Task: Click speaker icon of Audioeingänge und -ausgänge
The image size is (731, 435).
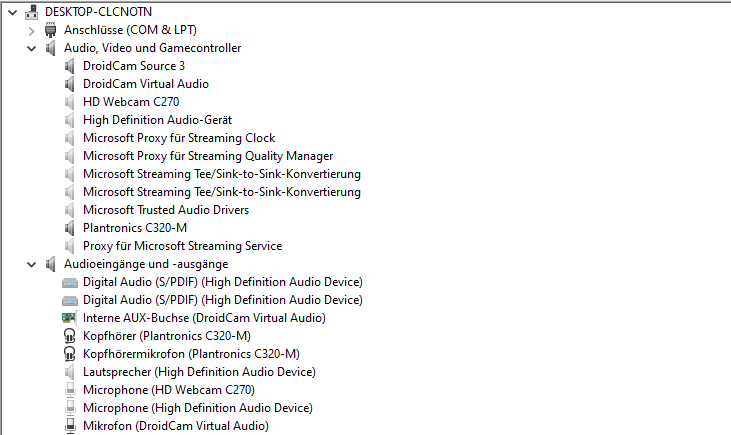Action: pos(50,264)
